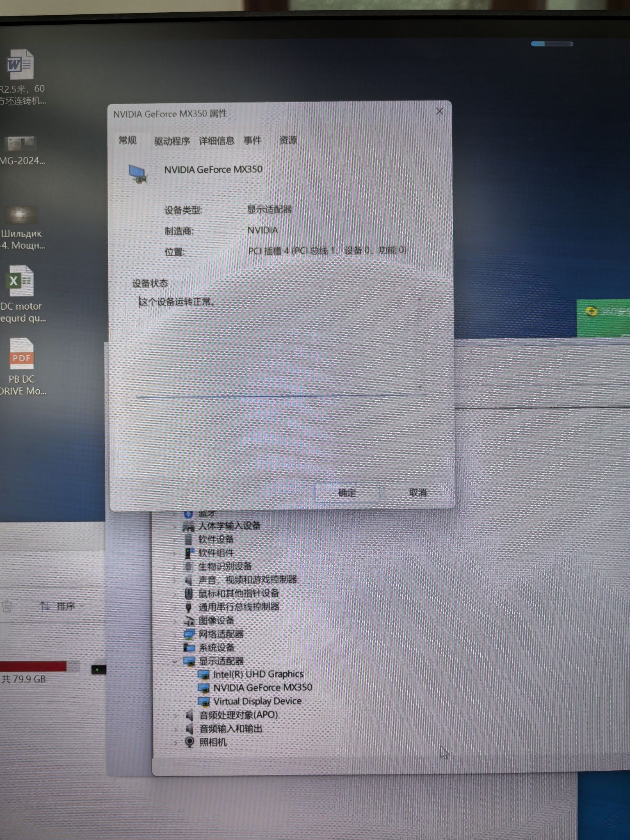The image size is (630, 840).
Task: Expand the 系统设备 node
Action: [175, 648]
